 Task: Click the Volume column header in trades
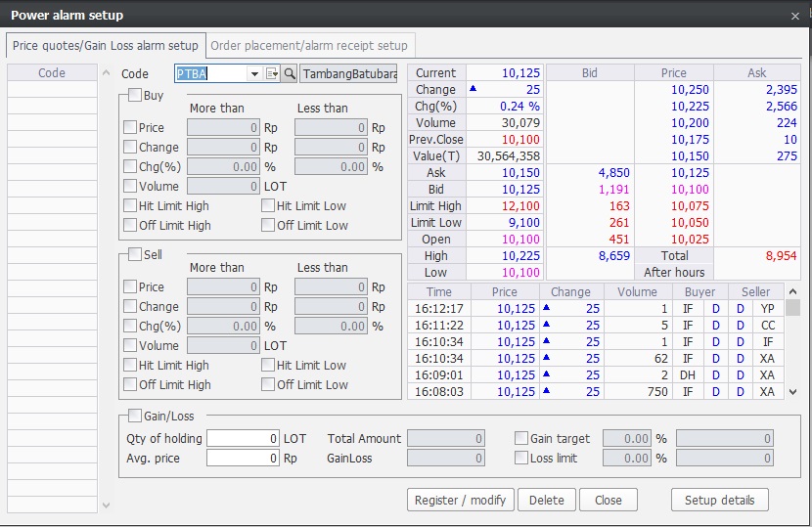pyautogui.click(x=637, y=292)
